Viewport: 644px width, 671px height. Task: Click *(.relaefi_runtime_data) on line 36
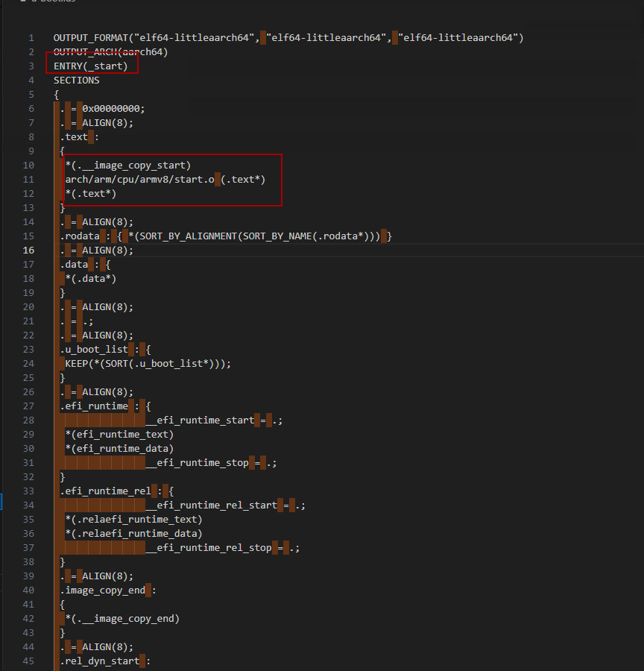tap(133, 533)
